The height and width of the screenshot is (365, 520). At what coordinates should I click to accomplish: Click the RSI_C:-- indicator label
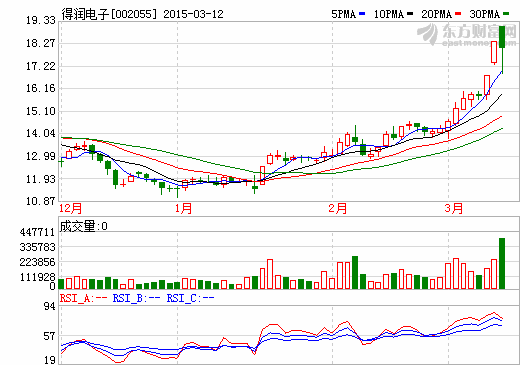click(x=190, y=298)
